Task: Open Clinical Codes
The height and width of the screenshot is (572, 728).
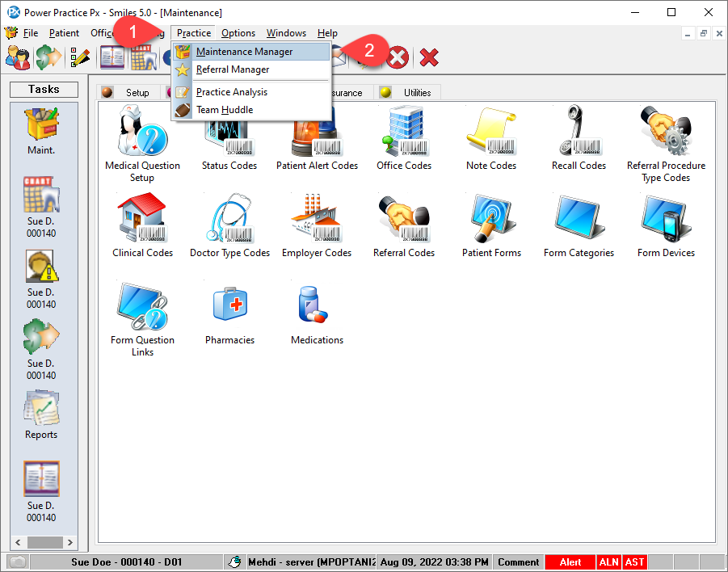Action: (142, 225)
